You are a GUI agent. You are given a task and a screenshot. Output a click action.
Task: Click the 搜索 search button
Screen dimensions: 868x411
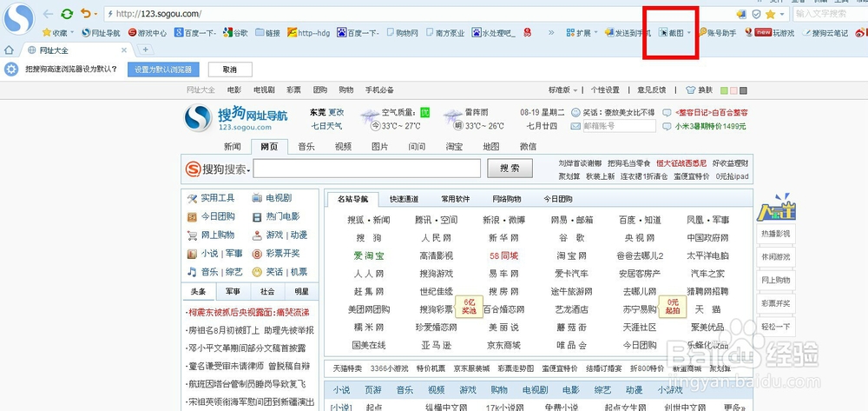(510, 169)
